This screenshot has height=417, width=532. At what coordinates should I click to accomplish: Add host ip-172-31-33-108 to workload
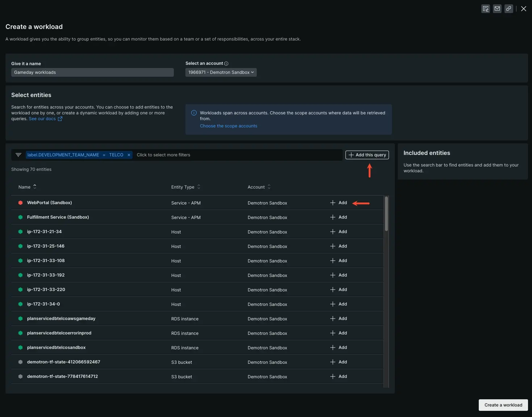(x=339, y=261)
